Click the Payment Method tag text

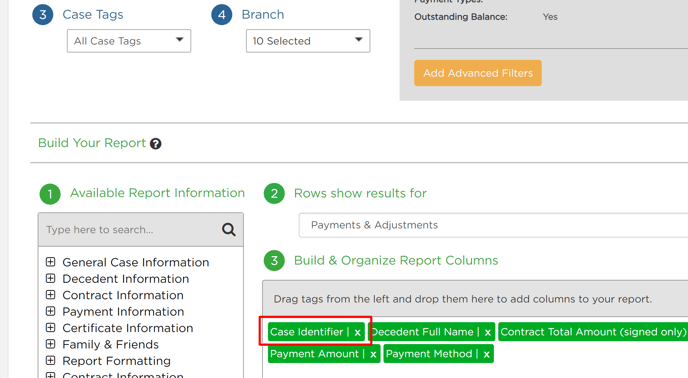click(x=429, y=354)
